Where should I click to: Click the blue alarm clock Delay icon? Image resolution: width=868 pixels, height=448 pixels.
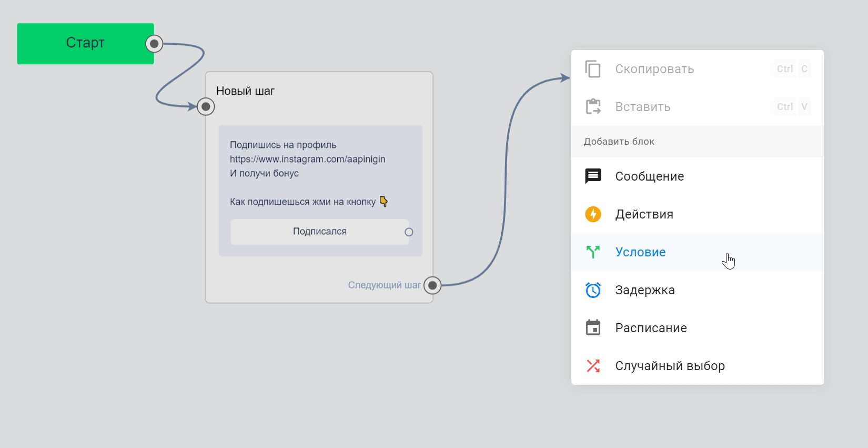click(x=593, y=290)
